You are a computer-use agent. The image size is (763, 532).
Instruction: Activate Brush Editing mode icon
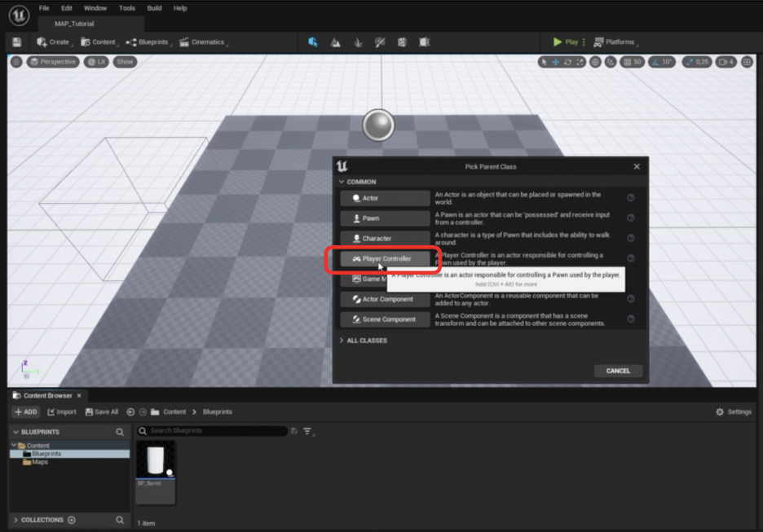click(425, 42)
